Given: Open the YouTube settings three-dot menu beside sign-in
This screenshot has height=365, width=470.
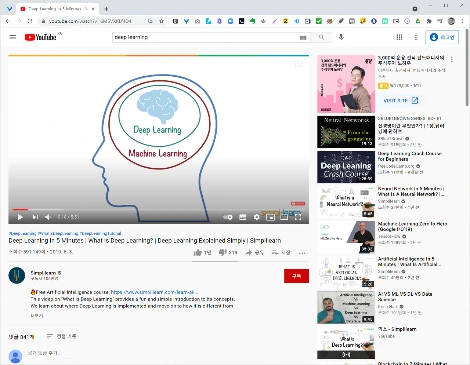Looking at the screenshot, I should (x=416, y=37).
